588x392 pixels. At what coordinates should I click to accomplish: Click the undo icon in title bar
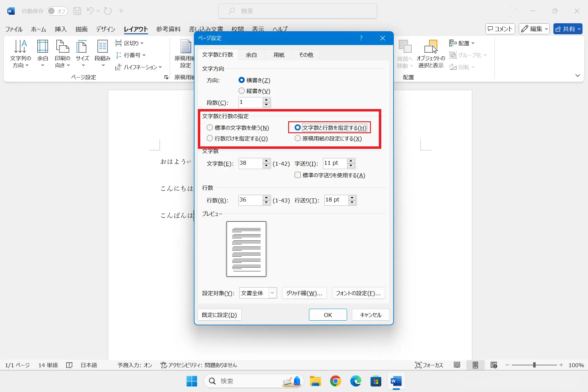click(x=90, y=11)
